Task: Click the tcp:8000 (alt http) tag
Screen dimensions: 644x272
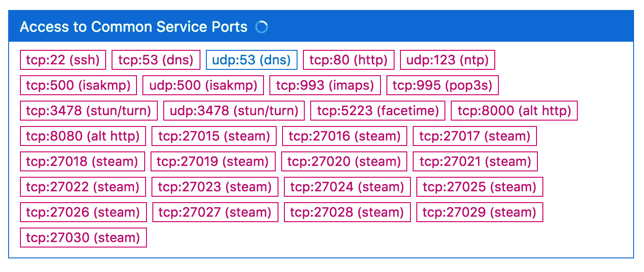Action: (x=514, y=111)
